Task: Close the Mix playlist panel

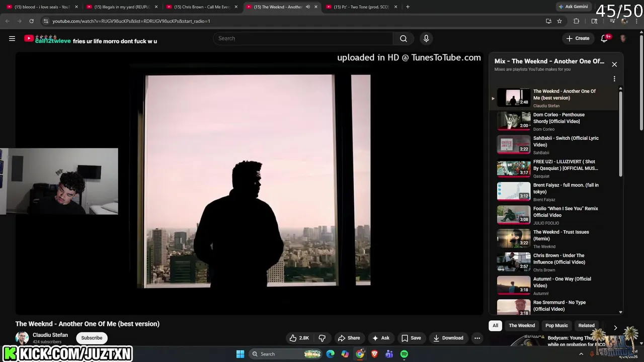Action: (x=614, y=64)
